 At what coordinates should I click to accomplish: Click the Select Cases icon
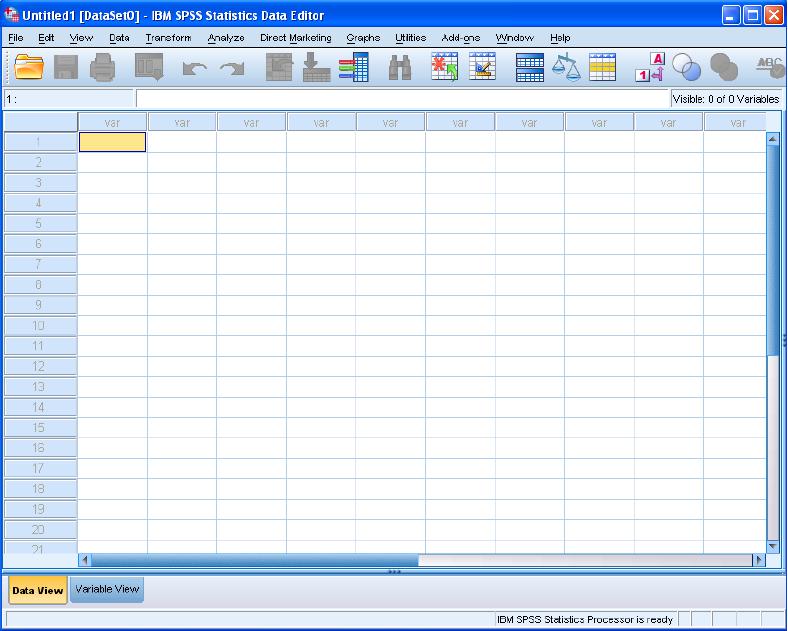[x=603, y=67]
